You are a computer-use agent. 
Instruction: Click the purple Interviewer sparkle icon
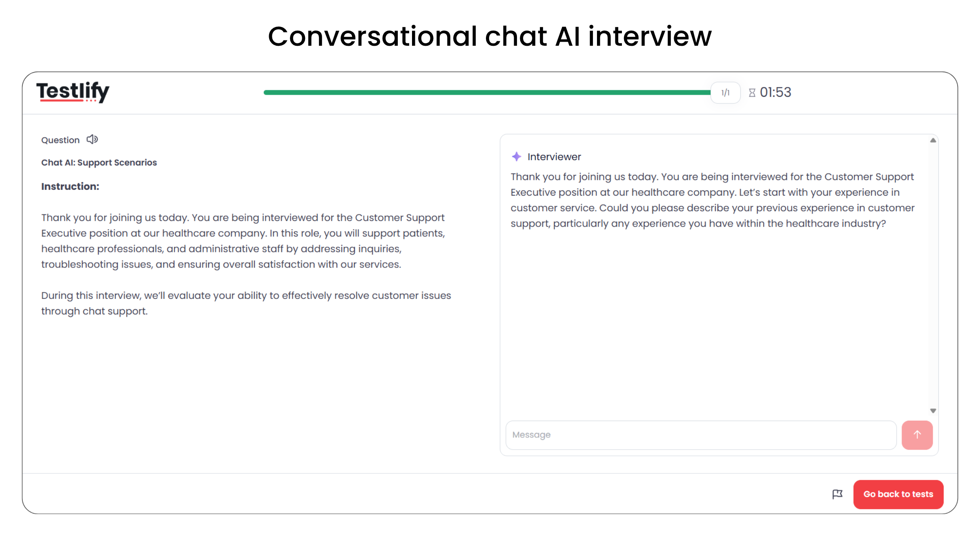[517, 156]
